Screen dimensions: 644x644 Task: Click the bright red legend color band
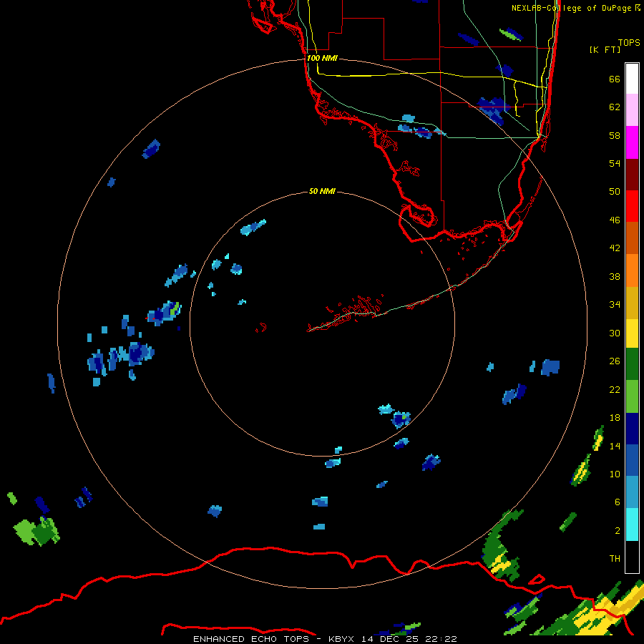tap(632, 206)
